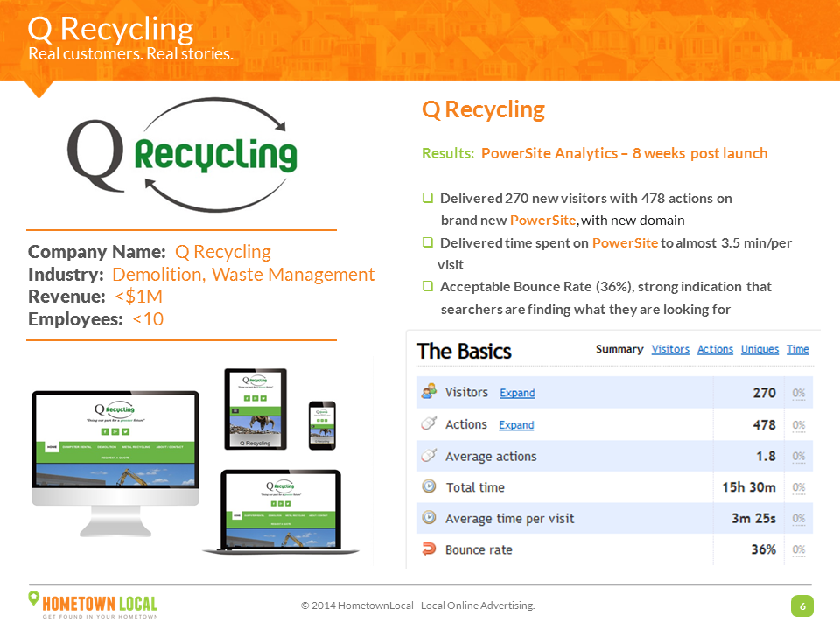Expand the Visitors row

[517, 394]
